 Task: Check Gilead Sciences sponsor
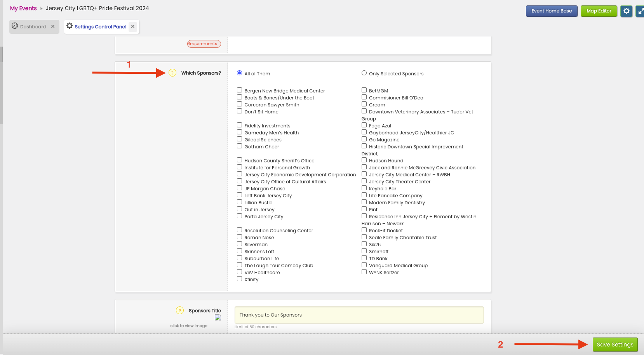pyautogui.click(x=240, y=139)
